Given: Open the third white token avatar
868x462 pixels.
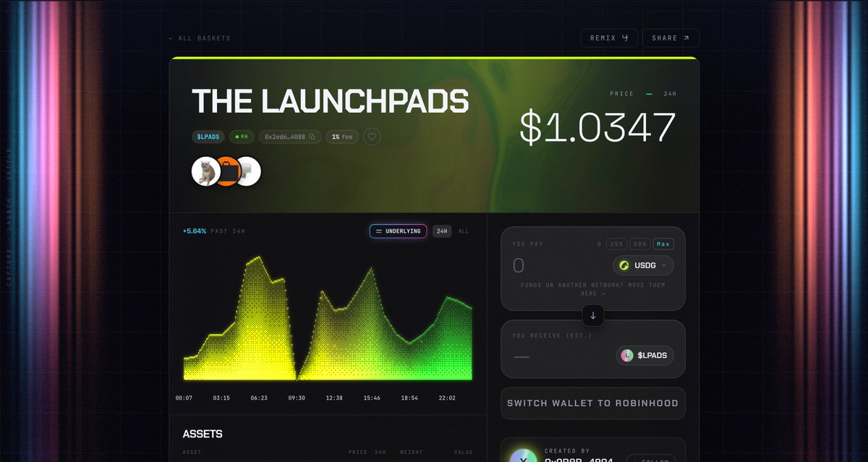Looking at the screenshot, I should coord(249,171).
